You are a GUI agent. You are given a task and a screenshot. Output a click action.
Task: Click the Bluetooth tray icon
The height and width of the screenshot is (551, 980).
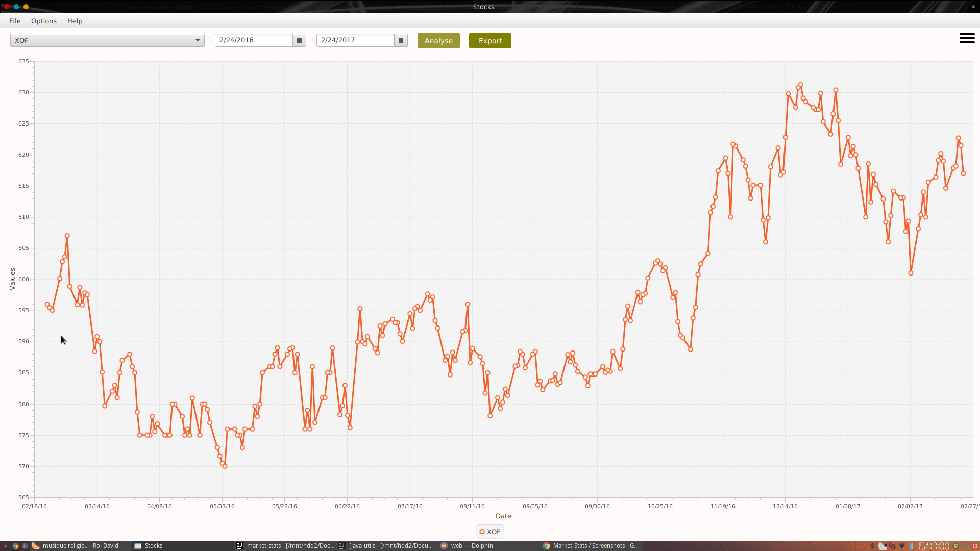coord(872,546)
